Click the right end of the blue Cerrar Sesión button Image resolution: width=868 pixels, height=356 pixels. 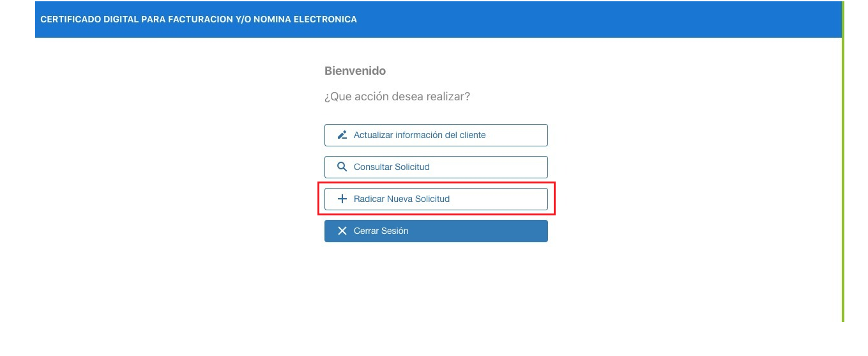tap(535, 231)
